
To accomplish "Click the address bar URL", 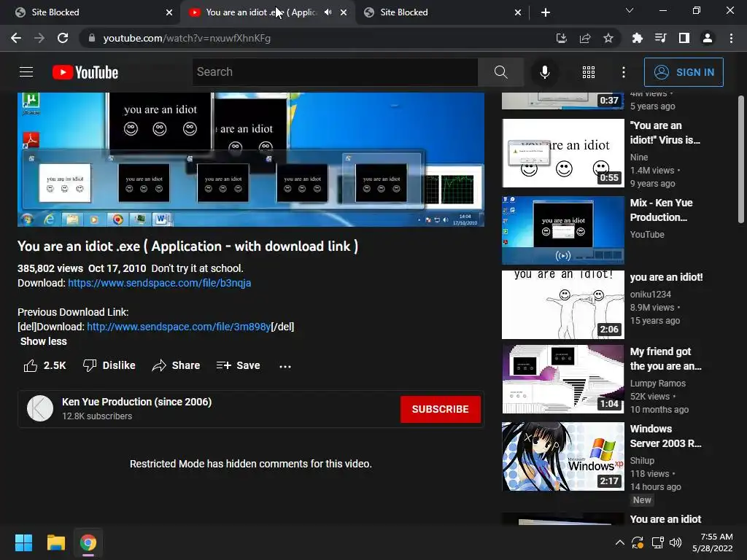I will click(187, 38).
